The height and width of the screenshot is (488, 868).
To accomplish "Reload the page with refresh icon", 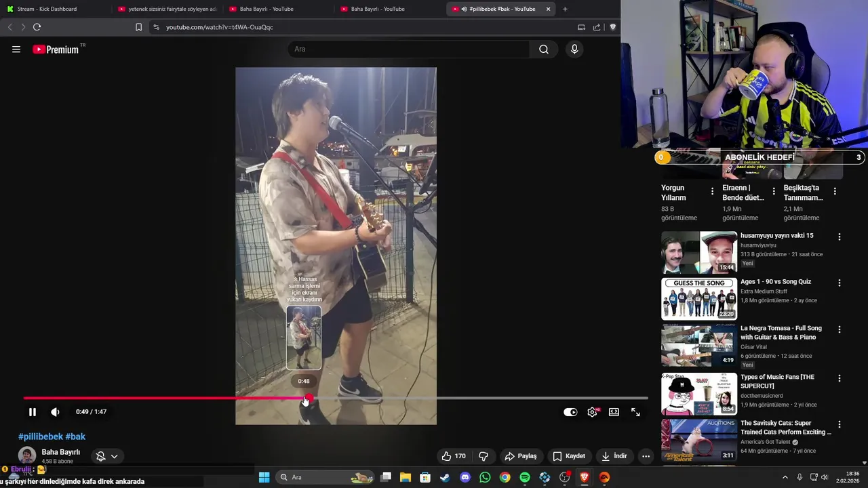I will pyautogui.click(x=37, y=27).
